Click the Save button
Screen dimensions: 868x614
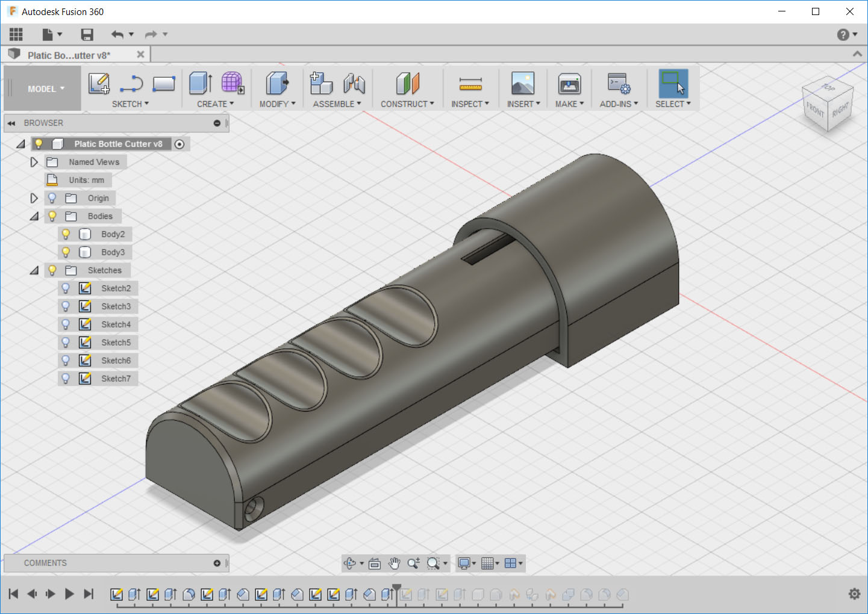point(87,34)
